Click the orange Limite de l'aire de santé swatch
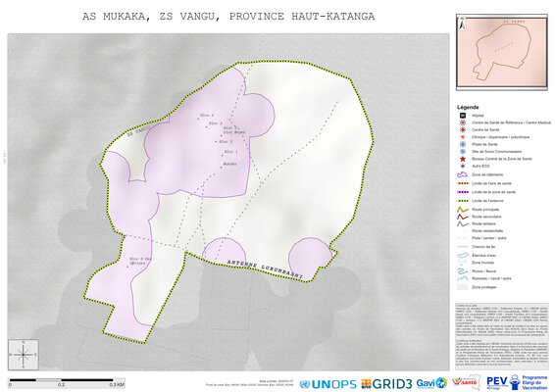Image resolution: width=555 pixels, height=392 pixels. point(462,183)
